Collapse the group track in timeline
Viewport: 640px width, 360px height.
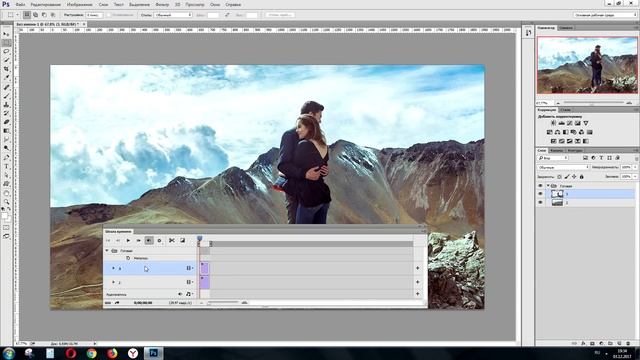[x=107, y=251]
